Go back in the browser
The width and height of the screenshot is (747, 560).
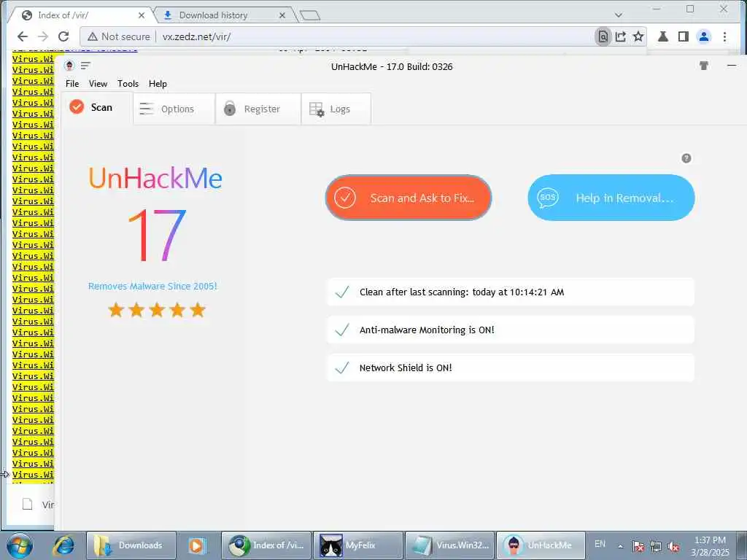[x=23, y=36]
